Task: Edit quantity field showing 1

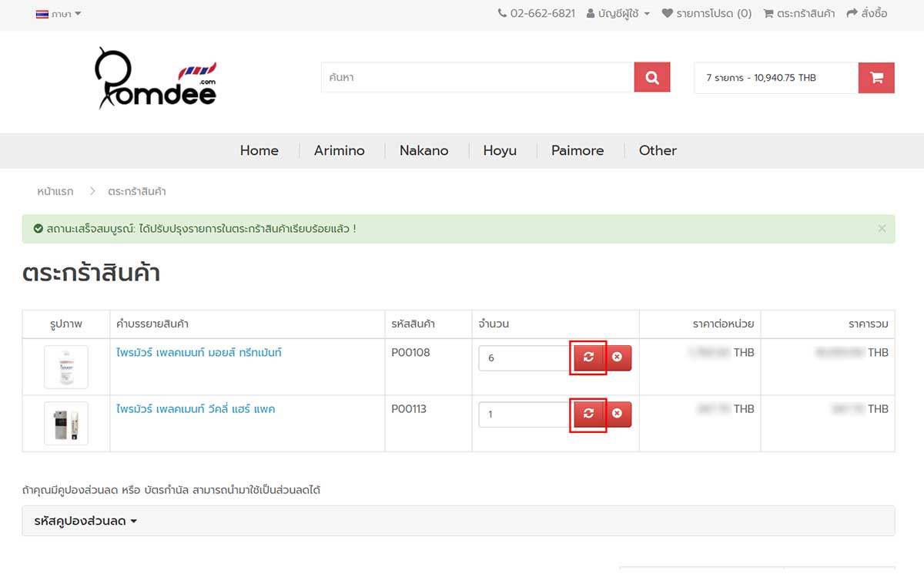Action: click(524, 415)
